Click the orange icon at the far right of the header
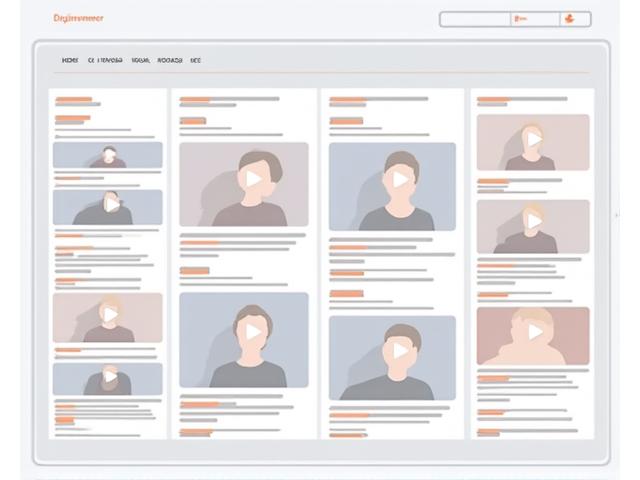Image resolution: width=640 pixels, height=480 pixels. [x=569, y=19]
